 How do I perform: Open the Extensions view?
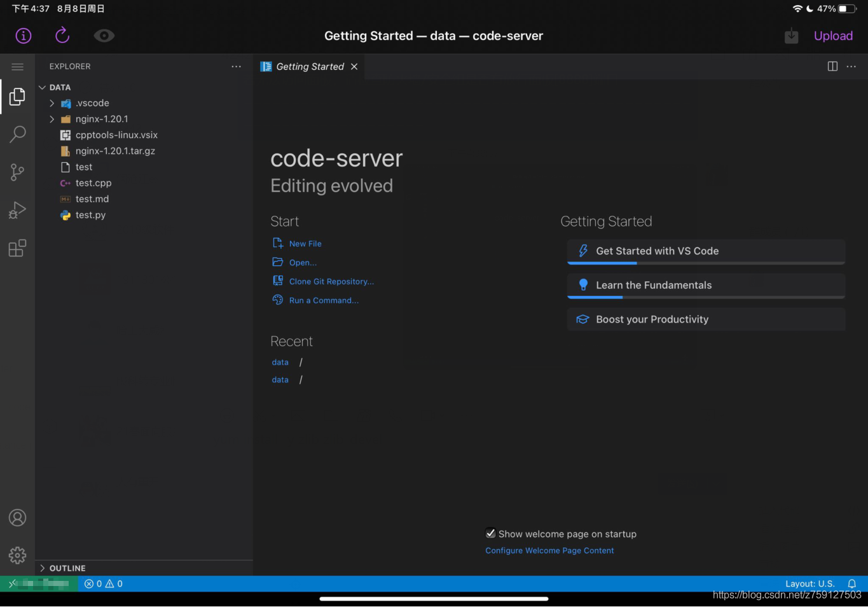point(18,248)
